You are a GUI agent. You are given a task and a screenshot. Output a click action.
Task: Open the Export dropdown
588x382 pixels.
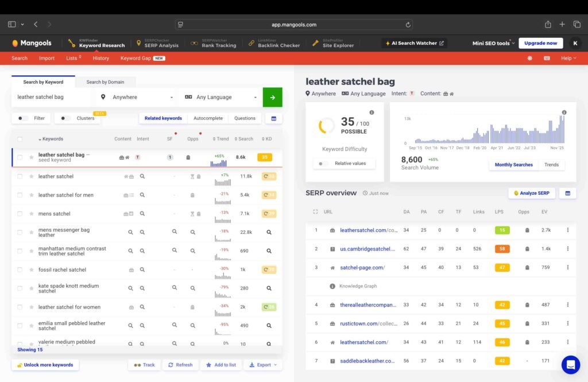(263, 365)
